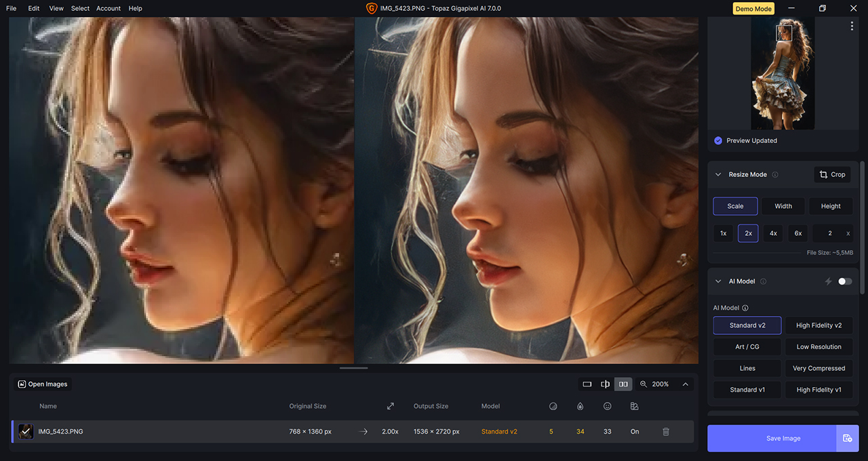Click the sharpen adjustment icon in column header
The image size is (868, 461).
point(553,405)
